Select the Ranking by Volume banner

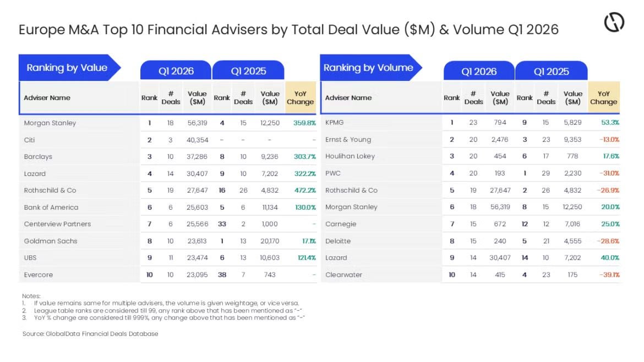click(368, 68)
